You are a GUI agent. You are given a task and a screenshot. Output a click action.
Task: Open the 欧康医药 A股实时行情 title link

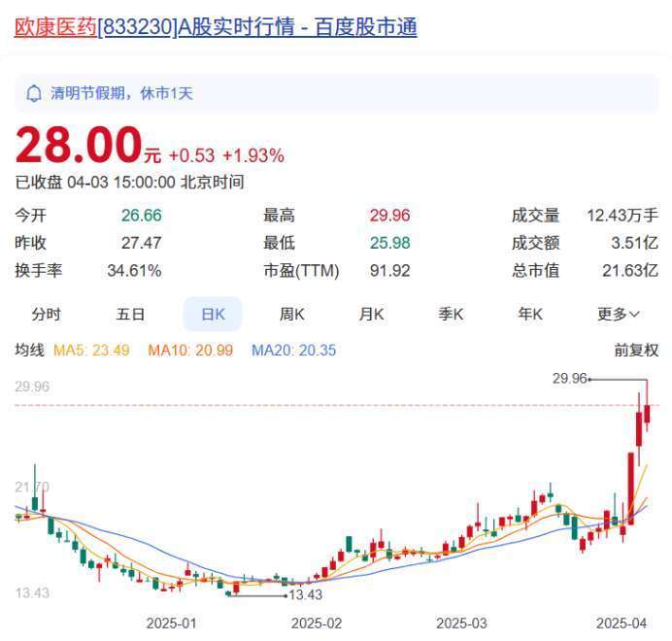tap(216, 27)
